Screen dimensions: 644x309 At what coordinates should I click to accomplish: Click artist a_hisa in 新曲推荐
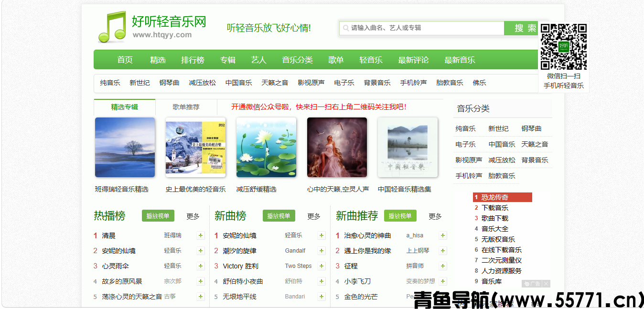click(415, 235)
